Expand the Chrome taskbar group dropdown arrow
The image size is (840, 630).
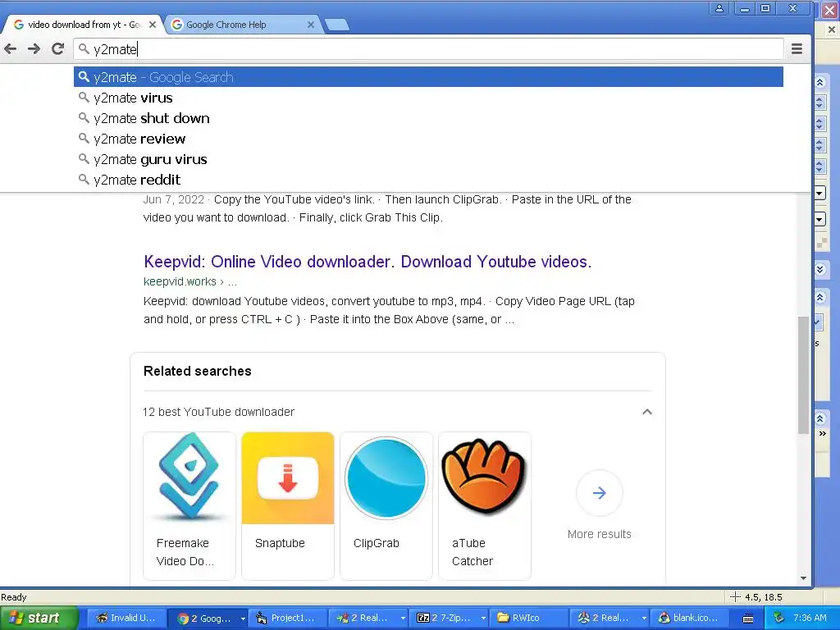pyautogui.click(x=243, y=619)
